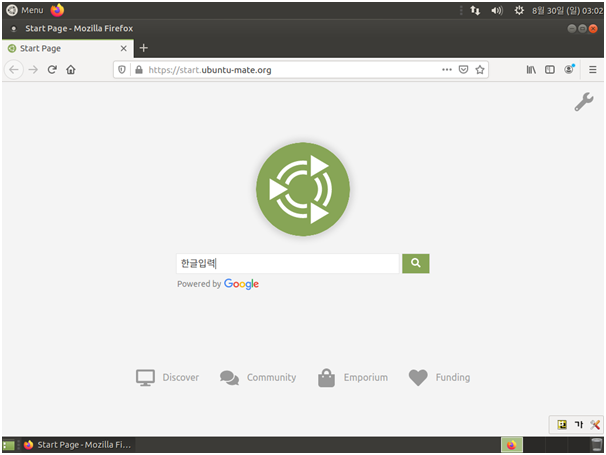This screenshot has width=606, height=455.
Task: Open the Community link
Action: 271,377
